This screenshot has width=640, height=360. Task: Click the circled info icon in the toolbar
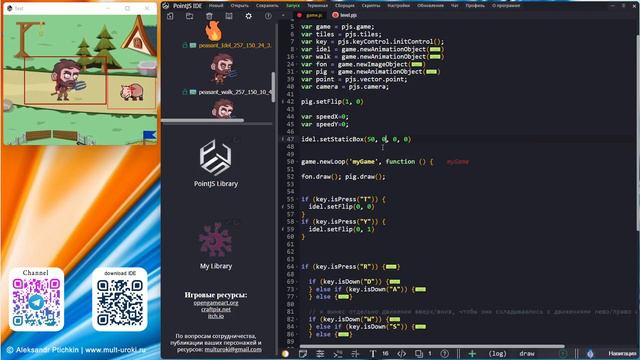268,16
